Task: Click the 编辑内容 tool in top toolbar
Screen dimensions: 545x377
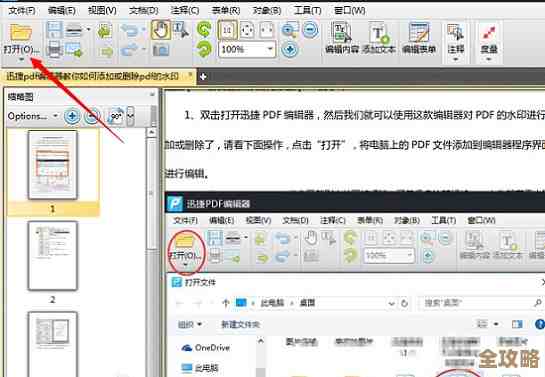Action: pos(342,38)
